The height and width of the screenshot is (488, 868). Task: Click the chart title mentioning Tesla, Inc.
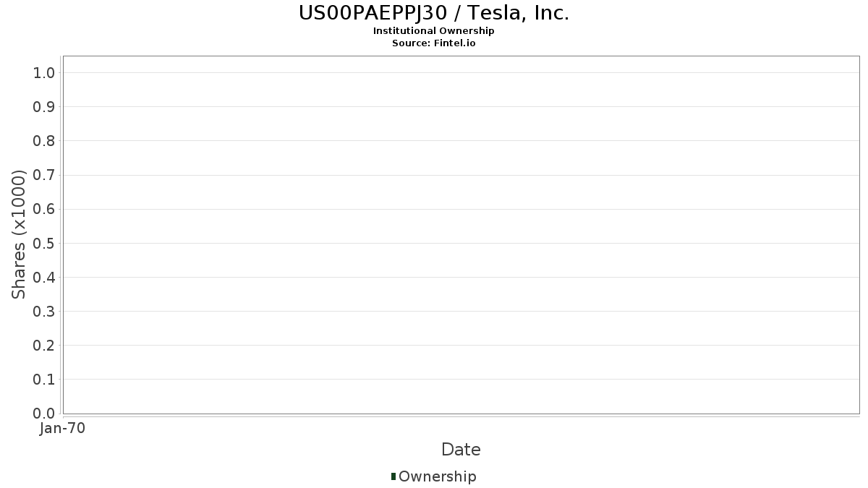pos(434,13)
